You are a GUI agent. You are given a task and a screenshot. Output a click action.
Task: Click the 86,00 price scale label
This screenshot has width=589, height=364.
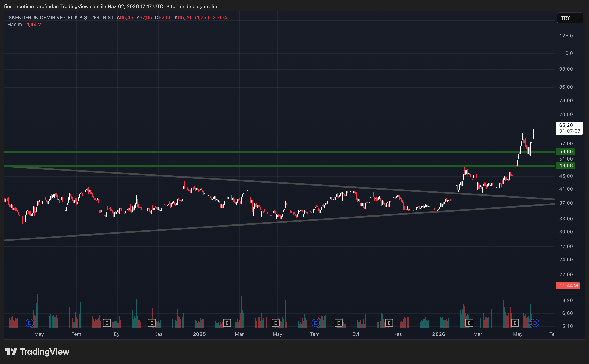tap(566, 87)
